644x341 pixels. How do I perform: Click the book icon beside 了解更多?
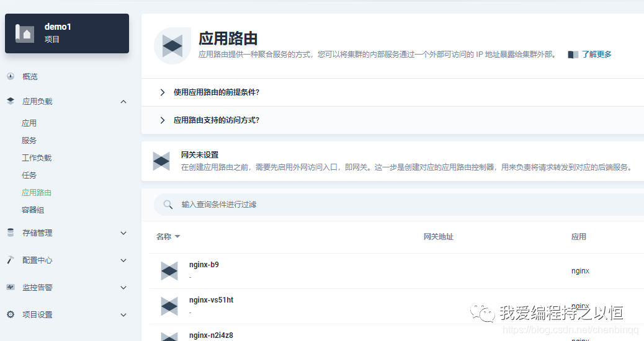tap(573, 55)
